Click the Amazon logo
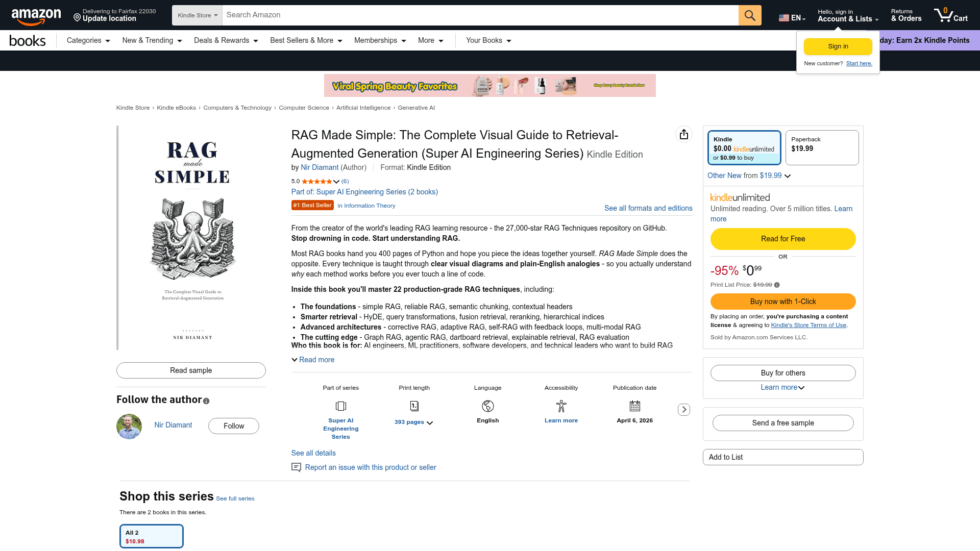 coord(36,16)
